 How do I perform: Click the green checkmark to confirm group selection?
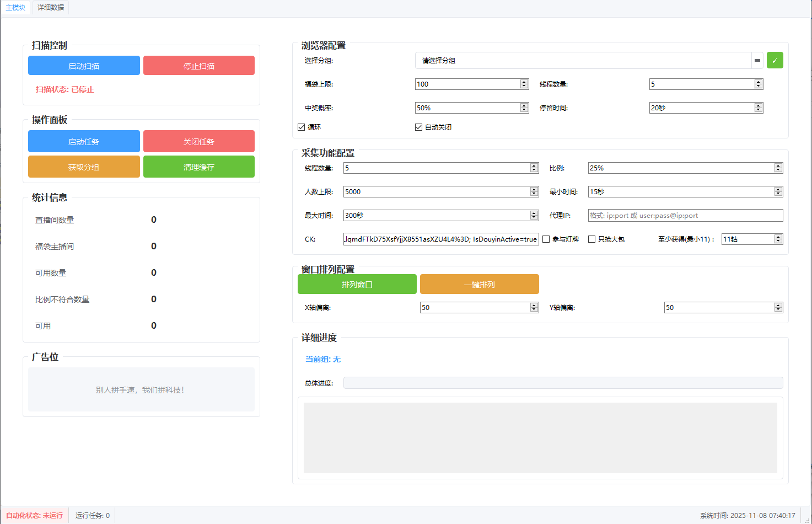point(775,60)
